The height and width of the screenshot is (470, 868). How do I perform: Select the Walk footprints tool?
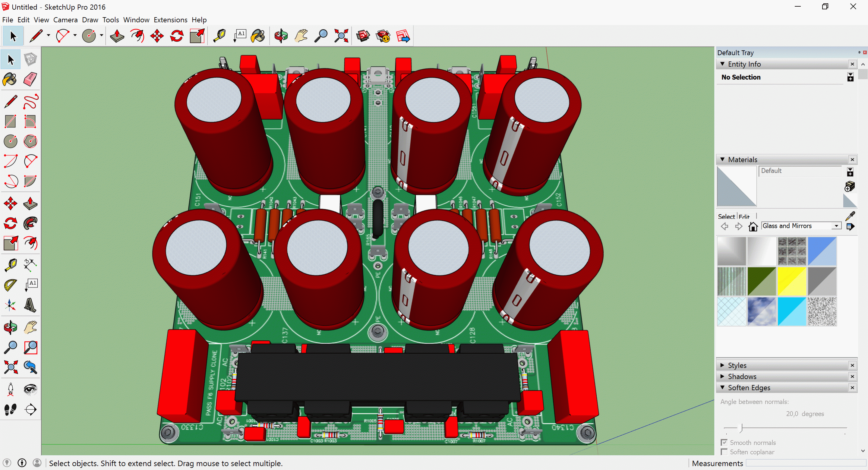pos(11,409)
